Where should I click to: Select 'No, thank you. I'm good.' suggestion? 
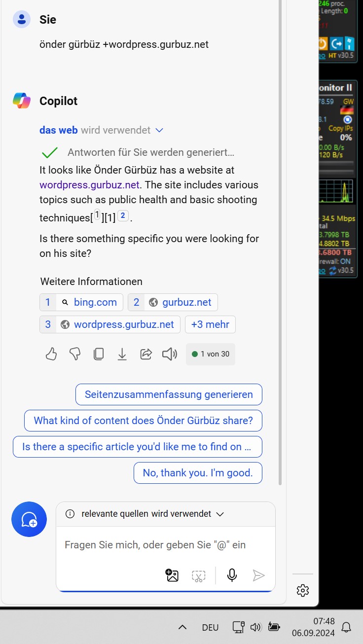(198, 473)
